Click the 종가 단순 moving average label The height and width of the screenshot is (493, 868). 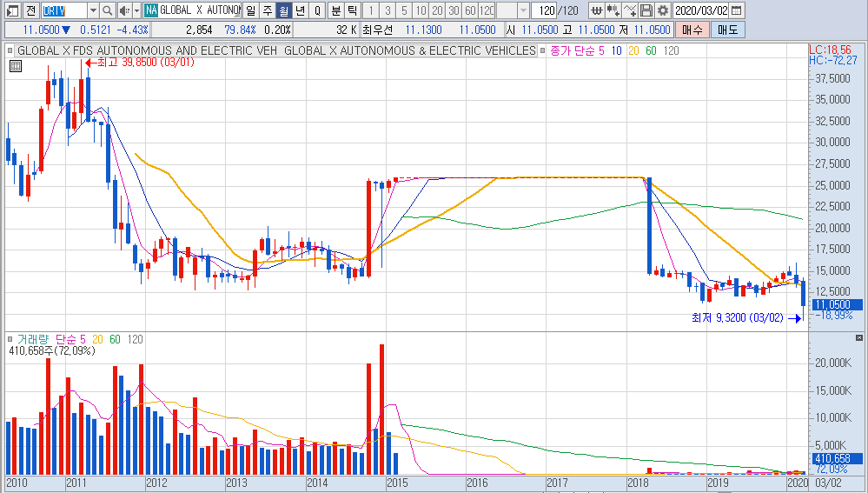[x=573, y=50]
